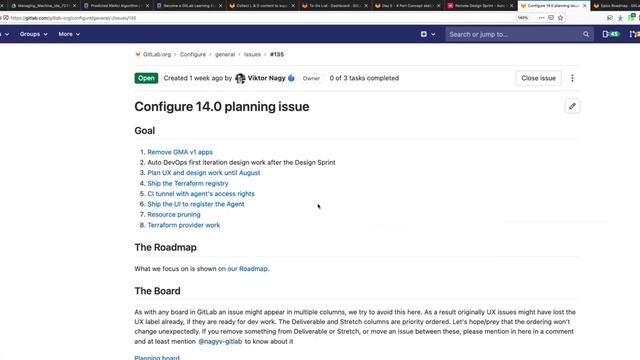This screenshot has height=360, width=640.
Task: Open page actions three-dot menu in URL bar
Action: point(541,18)
